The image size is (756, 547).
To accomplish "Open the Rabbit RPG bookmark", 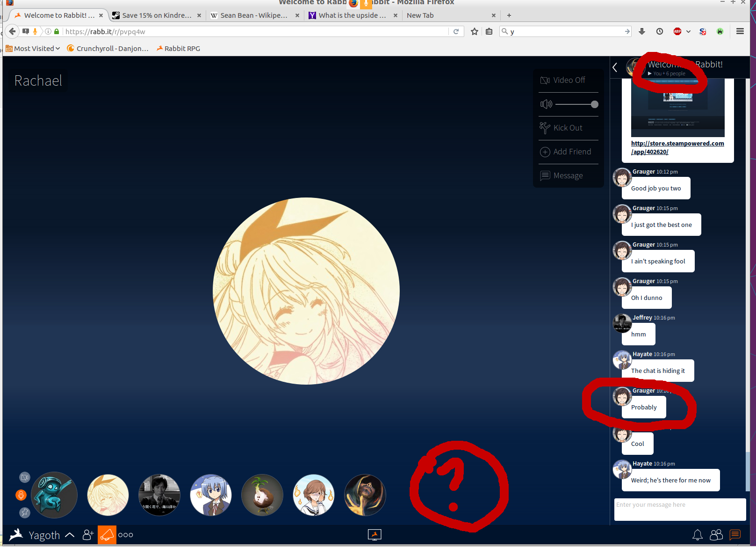I will [x=178, y=48].
